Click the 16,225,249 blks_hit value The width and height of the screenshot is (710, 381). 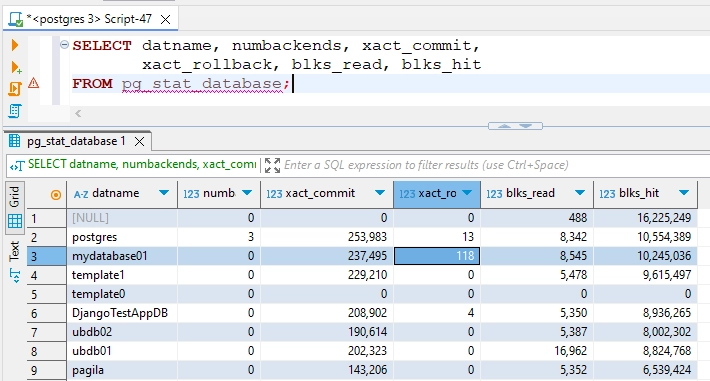664,218
